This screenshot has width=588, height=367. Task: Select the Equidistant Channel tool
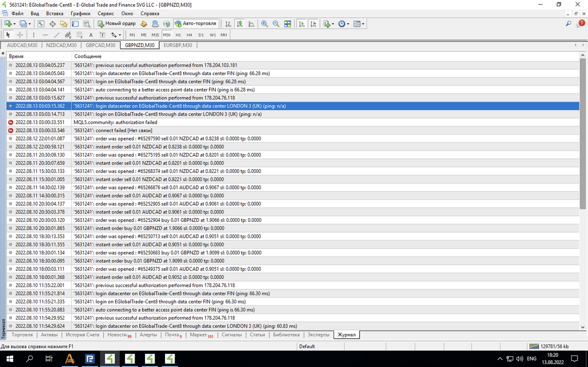[x=68, y=35]
